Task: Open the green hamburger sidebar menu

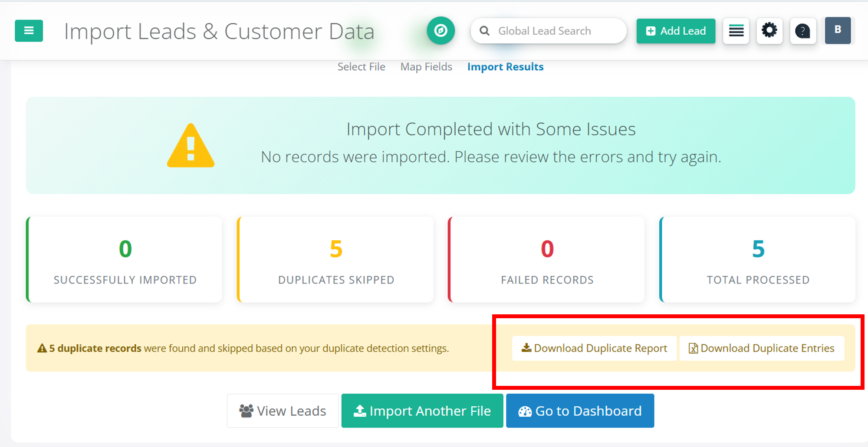Action: (29, 31)
